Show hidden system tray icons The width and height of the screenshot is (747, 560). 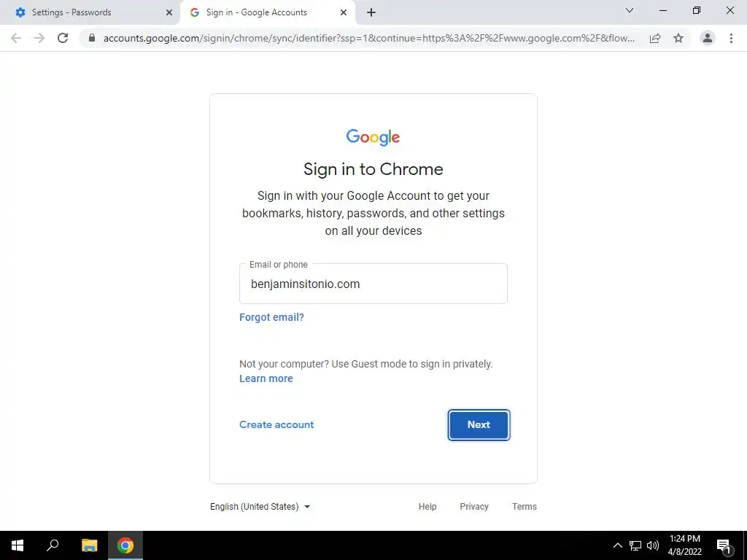(x=617, y=545)
